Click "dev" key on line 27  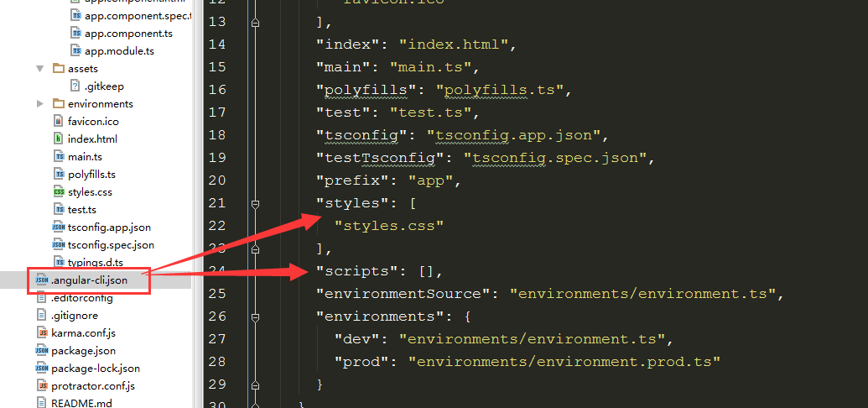(357, 339)
